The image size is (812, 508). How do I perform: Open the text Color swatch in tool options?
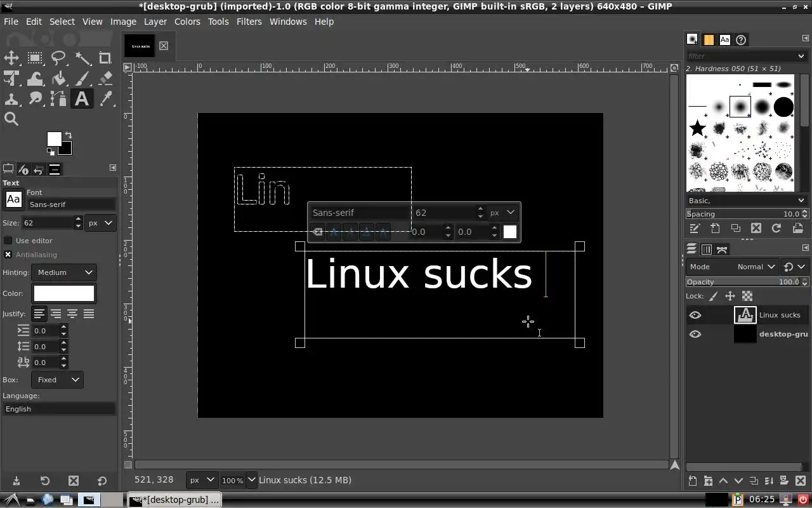(x=64, y=293)
